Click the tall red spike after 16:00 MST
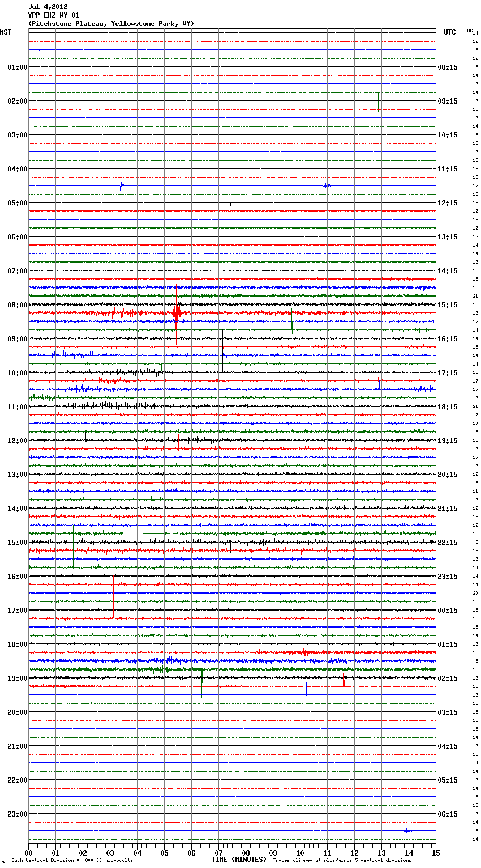The height and width of the screenshot is (868, 481). click(x=114, y=597)
